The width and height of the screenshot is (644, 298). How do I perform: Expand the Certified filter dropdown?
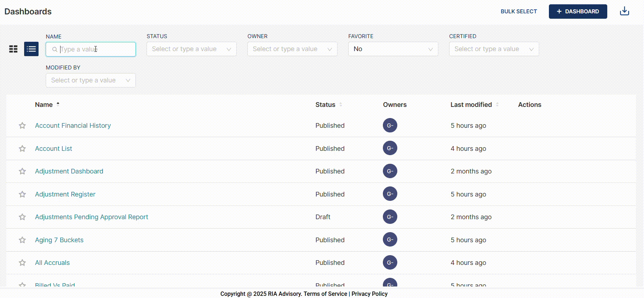click(494, 49)
